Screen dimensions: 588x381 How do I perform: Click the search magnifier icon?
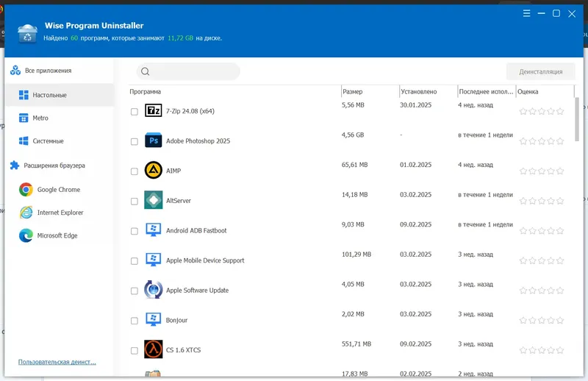(x=145, y=71)
